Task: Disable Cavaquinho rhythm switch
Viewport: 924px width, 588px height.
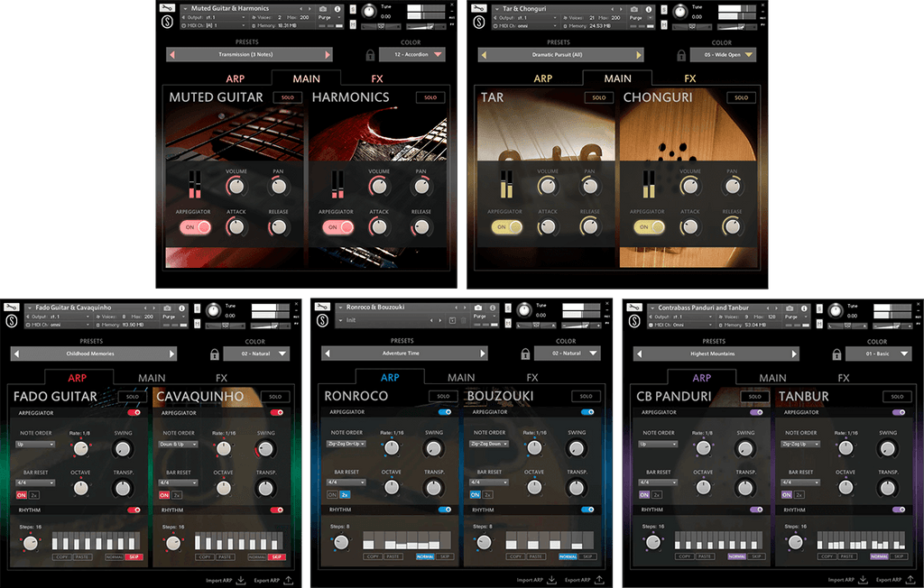Action: coord(277,510)
